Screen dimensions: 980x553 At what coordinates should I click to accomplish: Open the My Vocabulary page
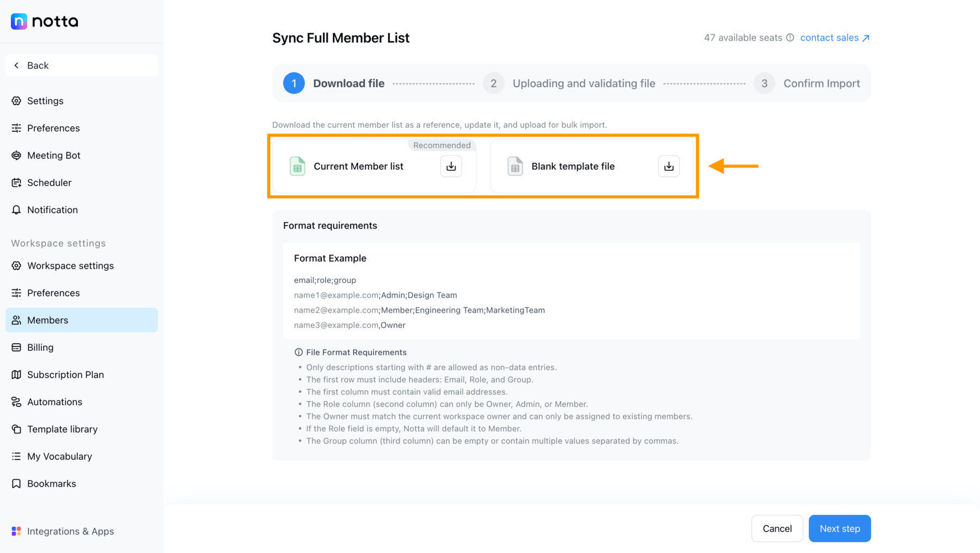click(82, 457)
